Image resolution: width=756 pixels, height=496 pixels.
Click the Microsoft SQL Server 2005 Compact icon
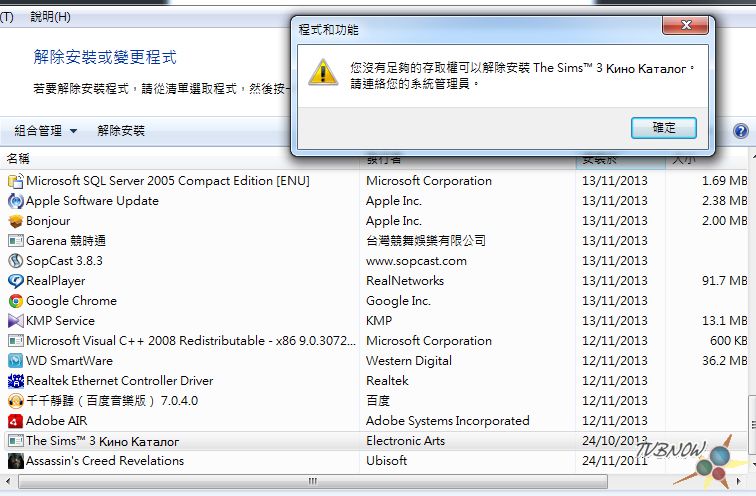point(15,181)
